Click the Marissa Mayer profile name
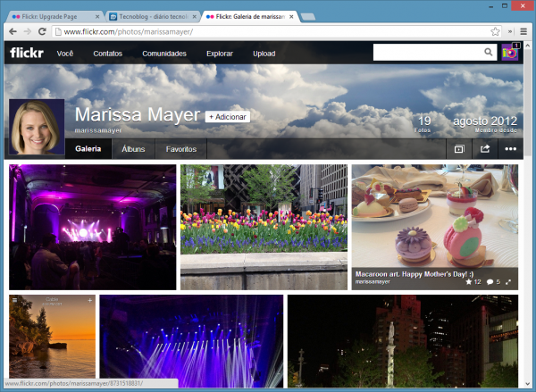Viewport: 536px width, 392px height. pos(138,115)
